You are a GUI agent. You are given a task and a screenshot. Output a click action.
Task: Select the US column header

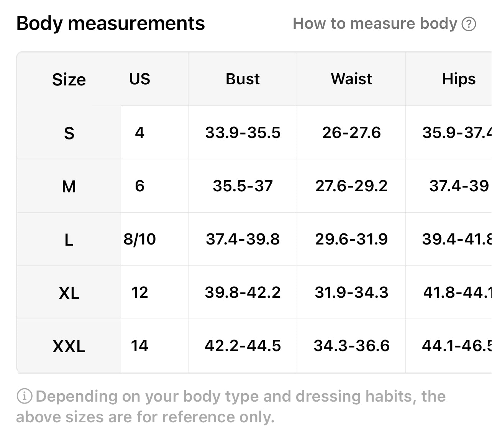139,79
